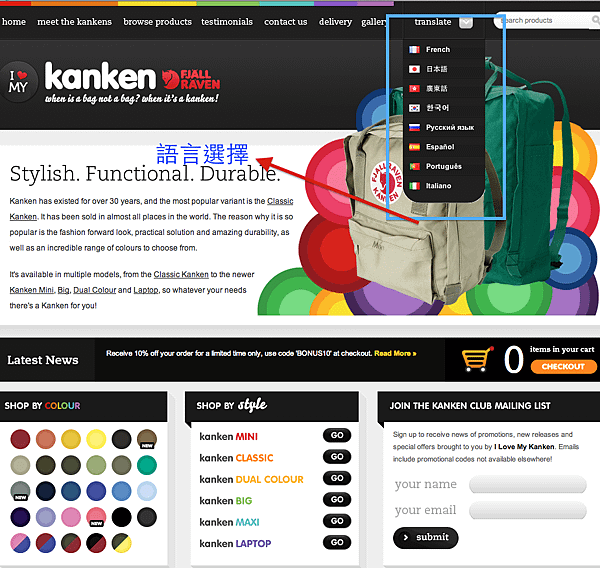600x568 pixels.
Task: Open the home menu item
Action: [14, 22]
